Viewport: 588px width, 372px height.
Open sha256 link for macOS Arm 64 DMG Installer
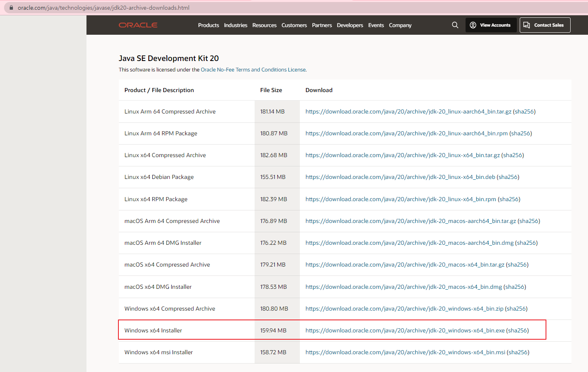(527, 243)
